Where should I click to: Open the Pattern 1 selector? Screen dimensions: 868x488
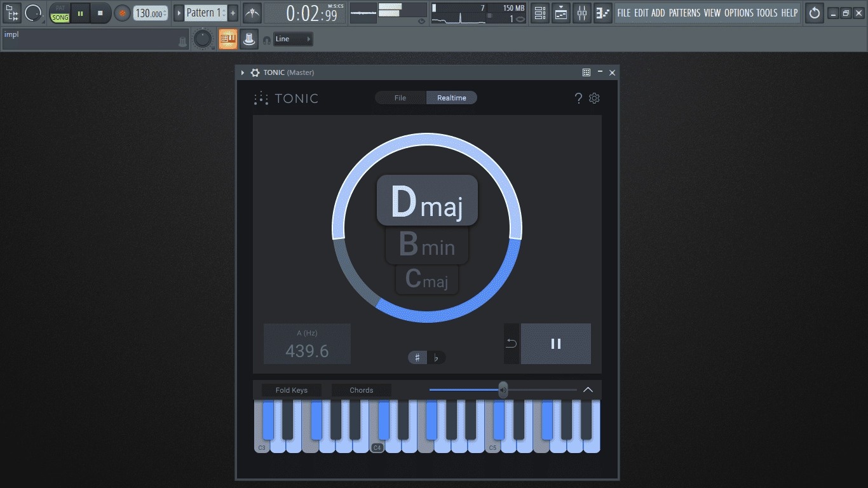click(205, 13)
